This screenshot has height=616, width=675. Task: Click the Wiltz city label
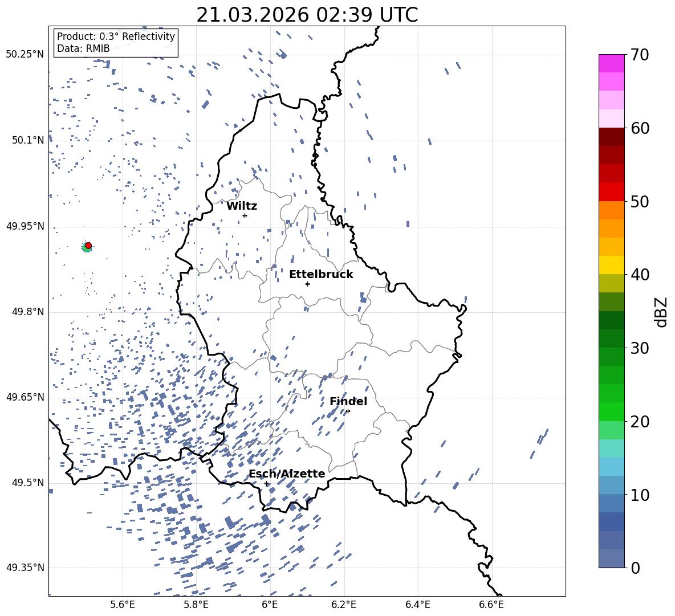(x=242, y=206)
